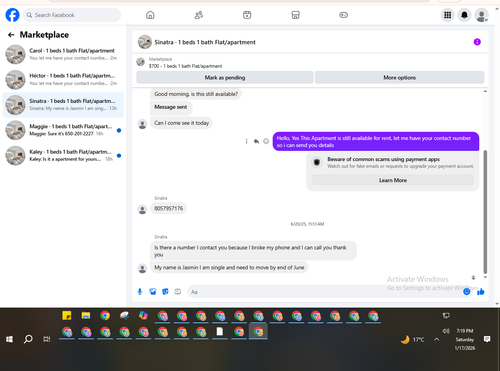Click the listing thumbnail next to $700 listing
500x371 pixels.
[x=141, y=62]
